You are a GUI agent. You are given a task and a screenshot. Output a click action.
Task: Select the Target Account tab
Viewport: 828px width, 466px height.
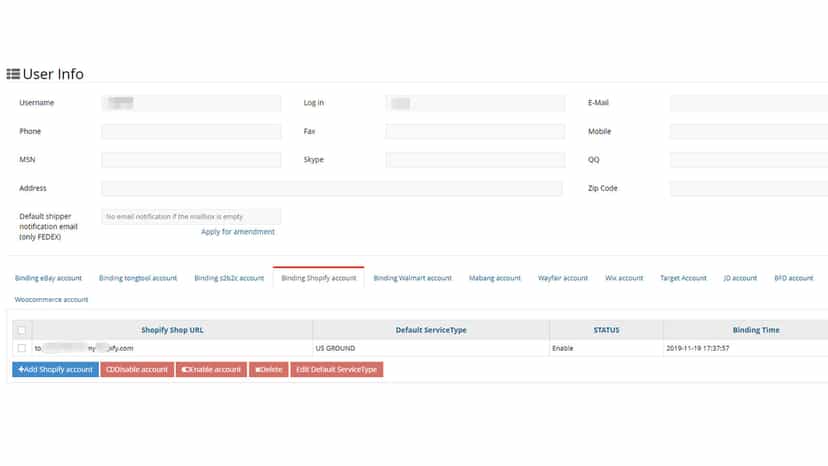(683, 278)
